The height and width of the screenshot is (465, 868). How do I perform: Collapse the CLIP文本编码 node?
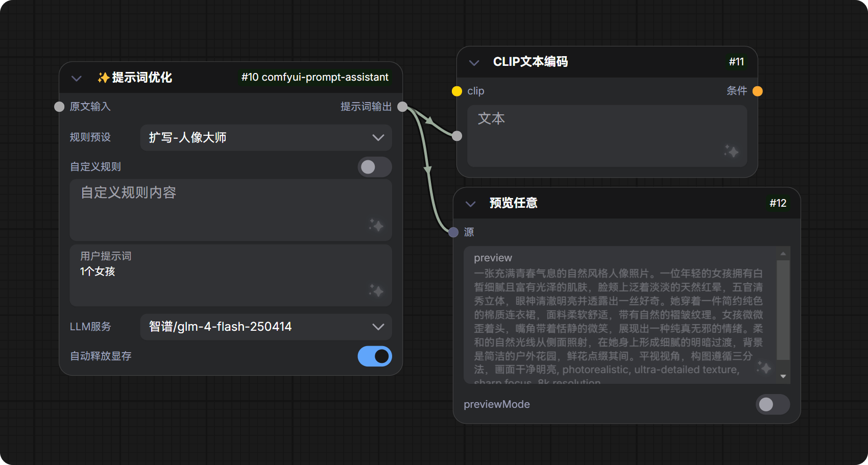474,63
